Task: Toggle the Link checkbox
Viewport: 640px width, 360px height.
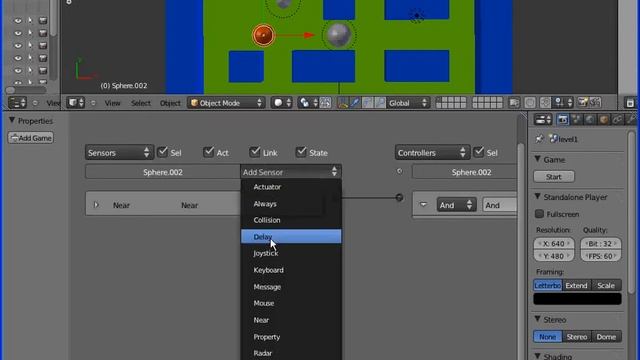Action: [x=255, y=152]
